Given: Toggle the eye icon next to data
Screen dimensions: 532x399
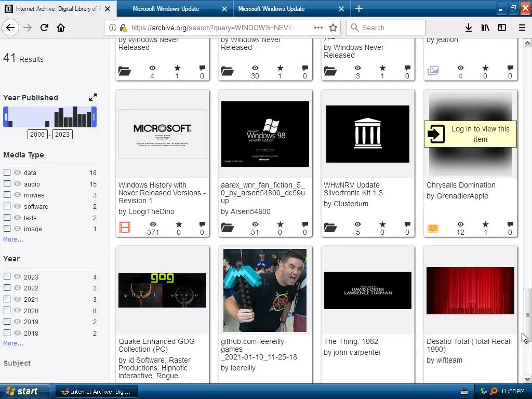Looking at the screenshot, I should [17, 172].
